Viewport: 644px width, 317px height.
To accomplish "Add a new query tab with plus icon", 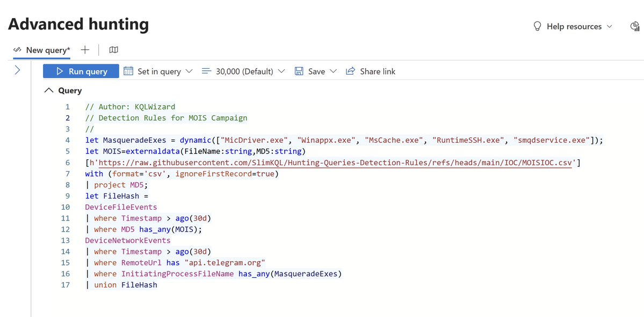I will point(85,50).
